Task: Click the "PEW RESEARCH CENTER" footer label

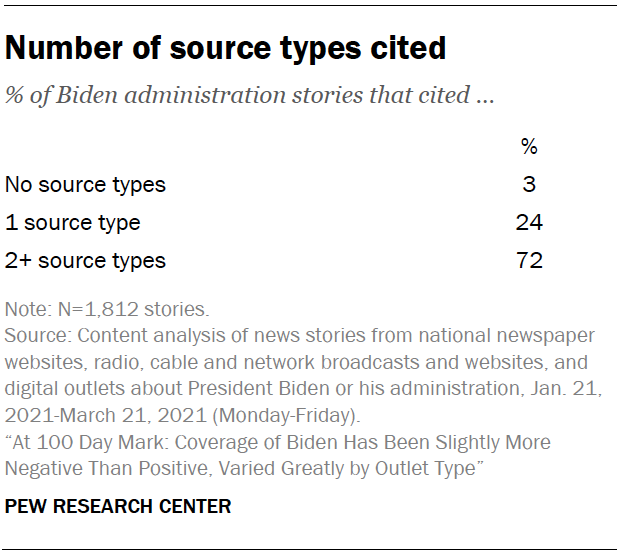Action: point(118,506)
